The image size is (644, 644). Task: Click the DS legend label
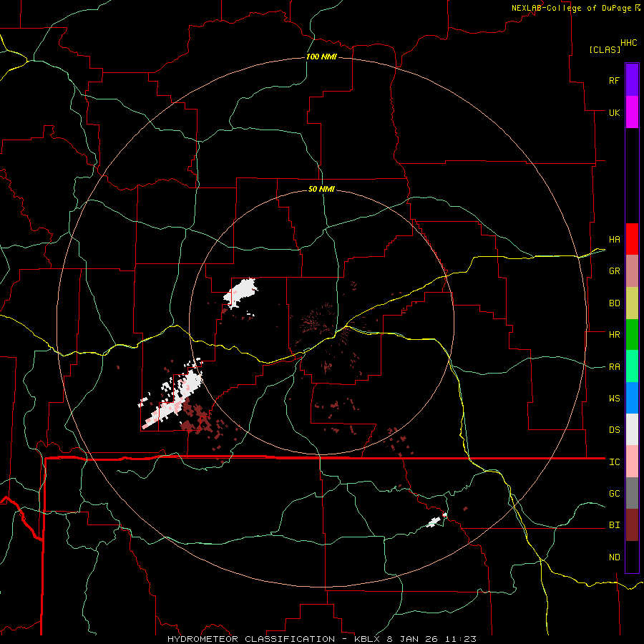tap(615, 430)
